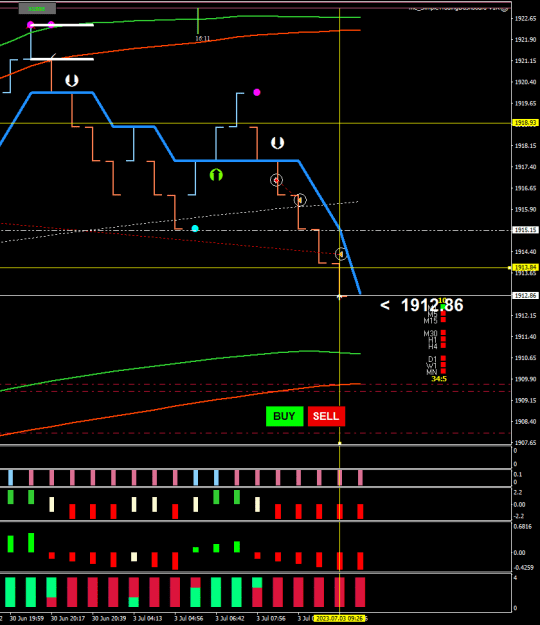Click the yellow 2023.07.03 09:26 time label

point(339,619)
